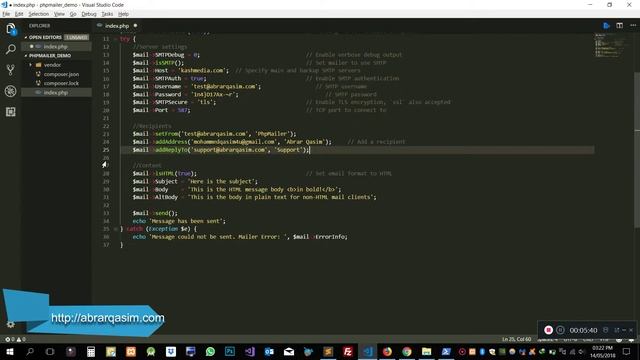Open the File menu
Image resolution: width=640 pixels, height=360 pixels.
click(x=6, y=14)
